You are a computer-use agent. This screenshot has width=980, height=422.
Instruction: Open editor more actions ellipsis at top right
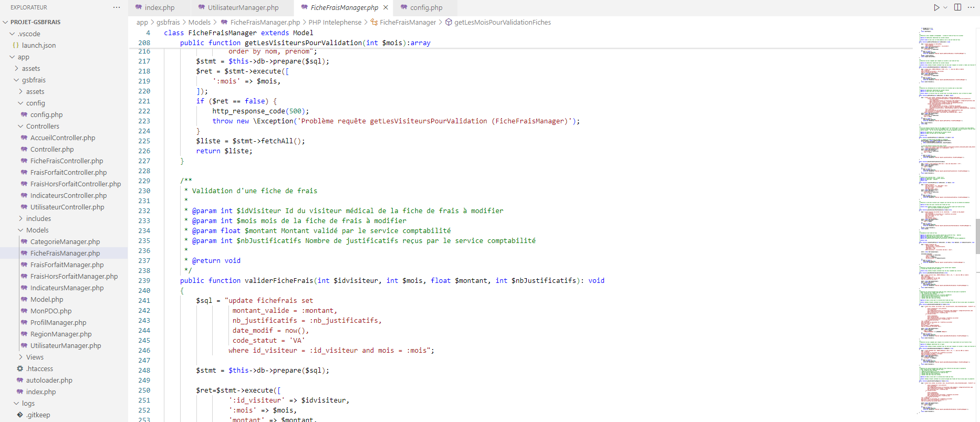coord(972,7)
